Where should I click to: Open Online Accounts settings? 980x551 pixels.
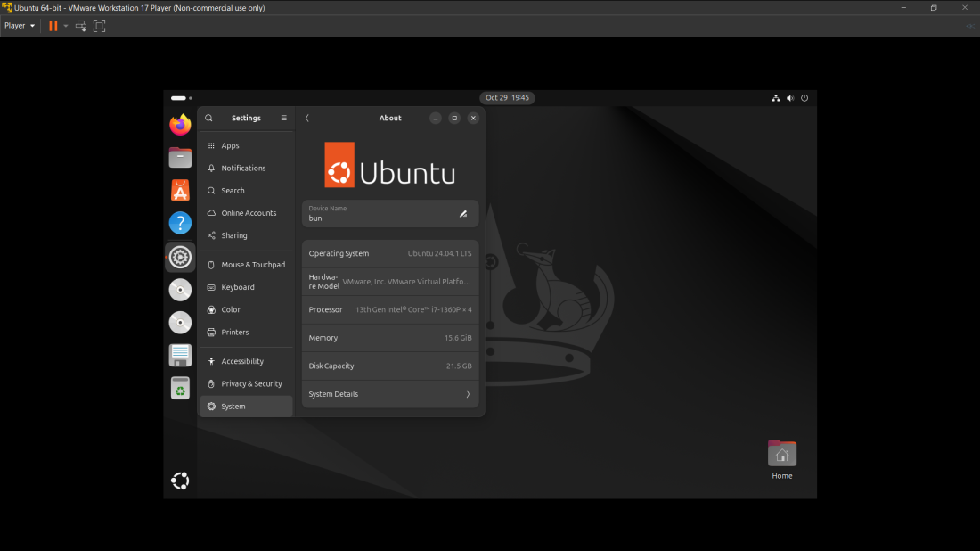246,213
